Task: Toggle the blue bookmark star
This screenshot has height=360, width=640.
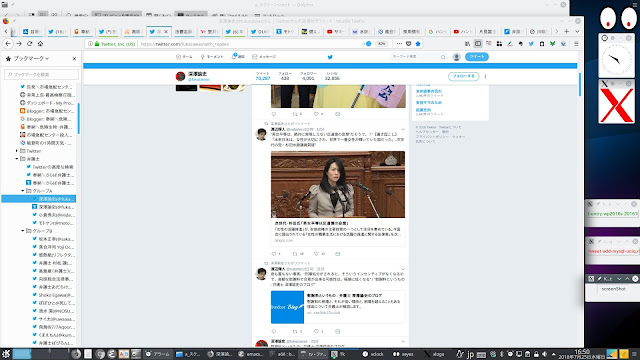Action: (418, 44)
